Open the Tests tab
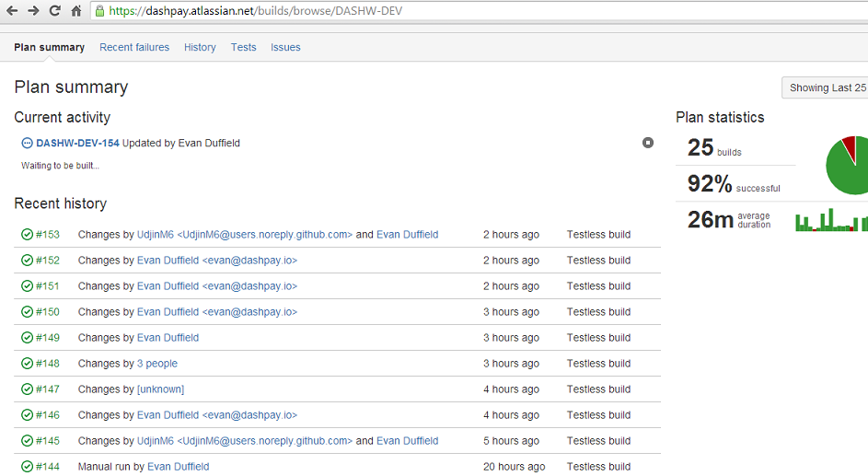Image resolution: width=868 pixels, height=476 pixels. tap(244, 48)
